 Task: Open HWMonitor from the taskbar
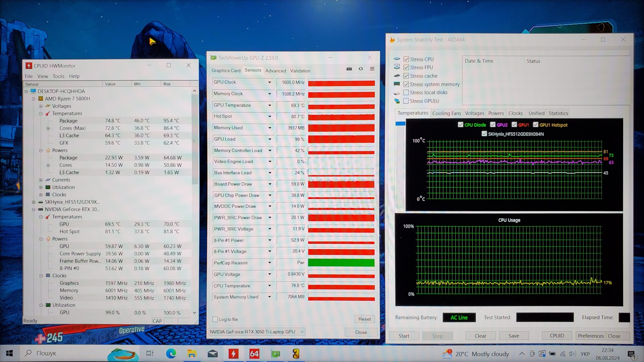click(x=233, y=354)
